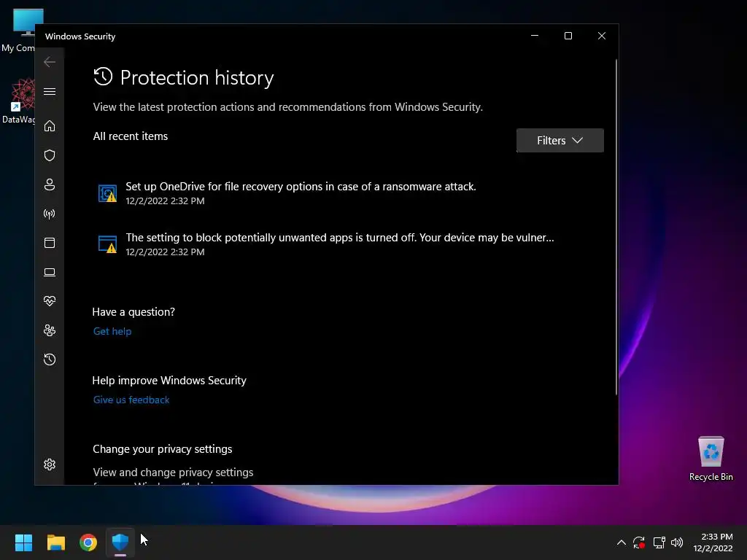Click 'Change your privacy settings' heading

point(163,449)
